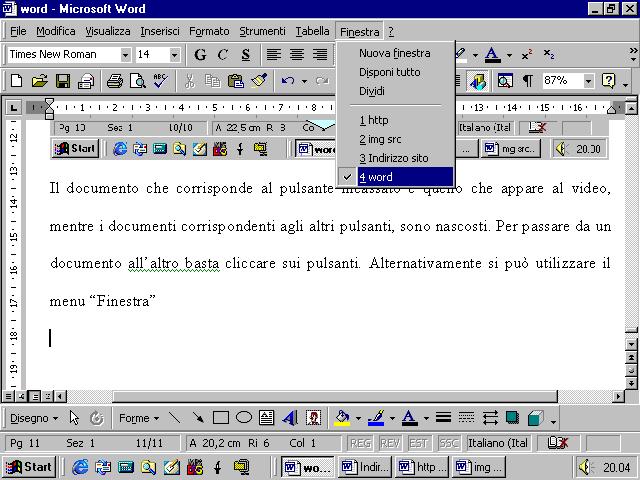
Task: Open the Visualizza menu
Action: click(x=108, y=31)
